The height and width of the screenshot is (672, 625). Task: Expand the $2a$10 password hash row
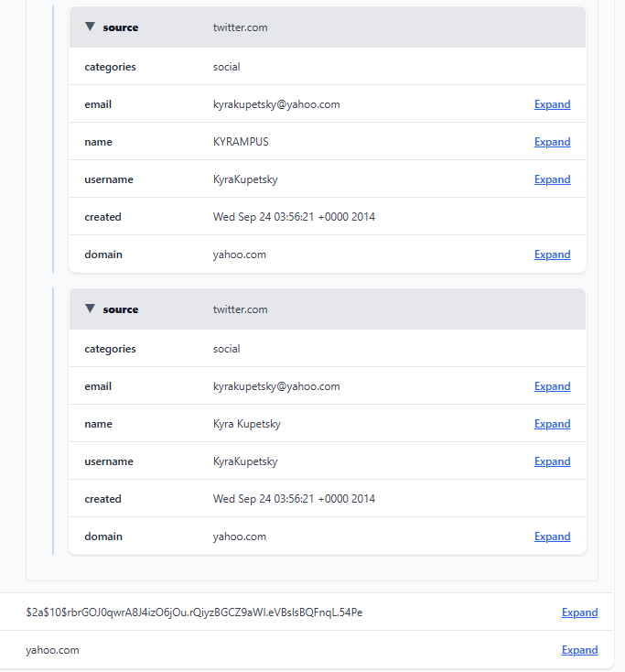[x=579, y=612]
